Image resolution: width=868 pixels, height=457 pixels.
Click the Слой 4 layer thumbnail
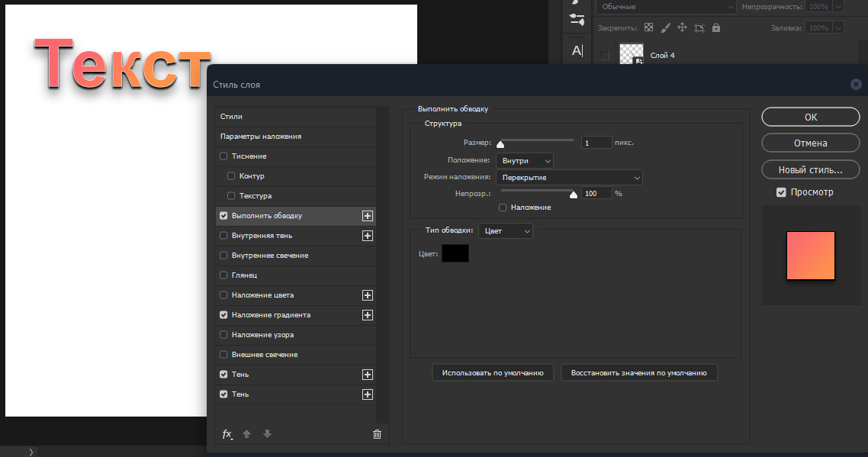[631, 54]
